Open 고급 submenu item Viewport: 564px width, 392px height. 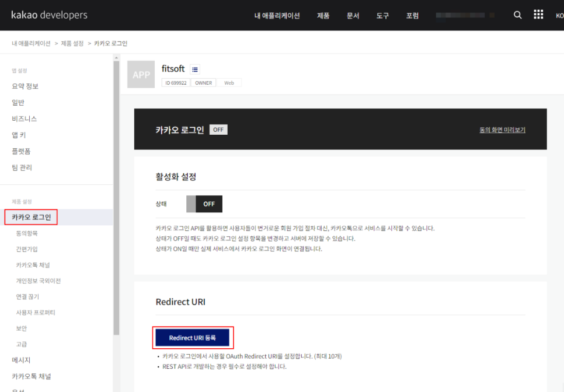coord(22,344)
